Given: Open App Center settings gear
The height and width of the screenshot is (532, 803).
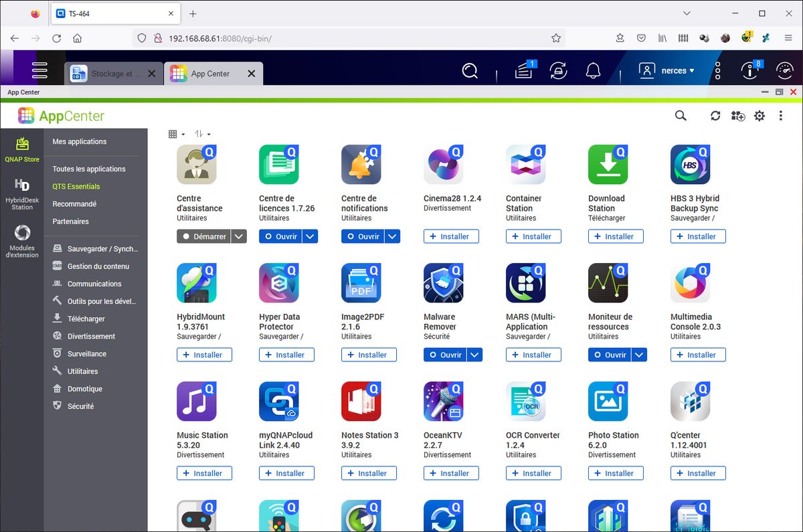Looking at the screenshot, I should pyautogui.click(x=760, y=116).
